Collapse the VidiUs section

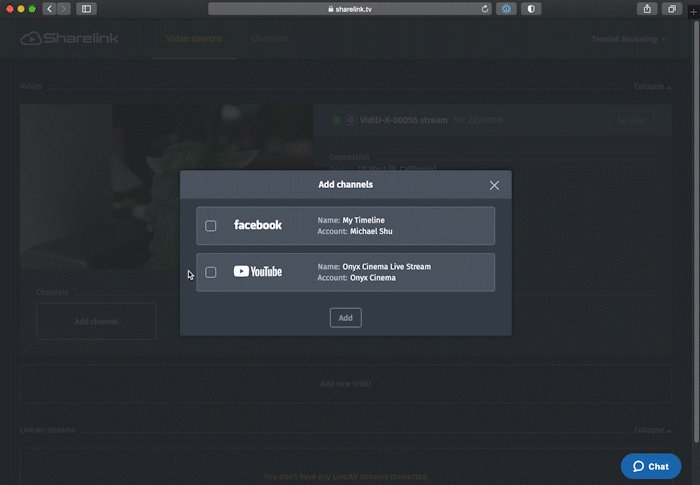point(652,87)
